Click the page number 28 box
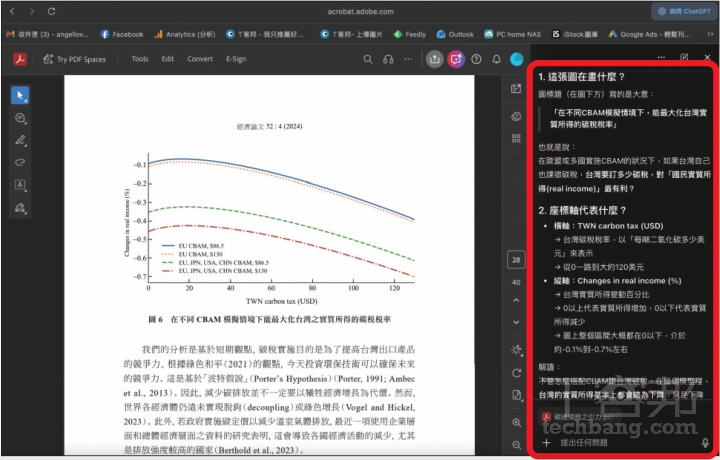Viewport: 720px width, 460px height. tap(516, 260)
